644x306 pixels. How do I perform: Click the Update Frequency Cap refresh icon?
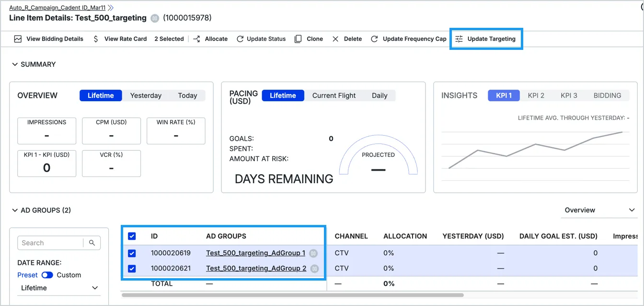click(x=374, y=39)
